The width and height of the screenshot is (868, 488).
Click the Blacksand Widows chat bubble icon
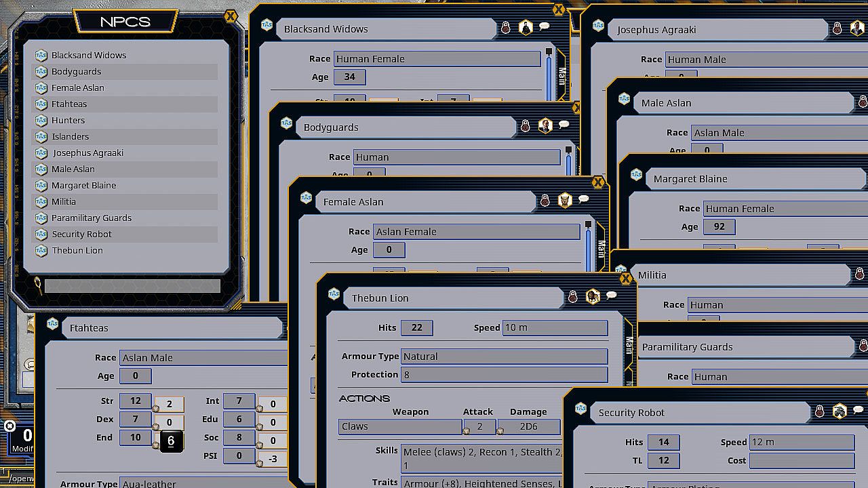(x=544, y=27)
